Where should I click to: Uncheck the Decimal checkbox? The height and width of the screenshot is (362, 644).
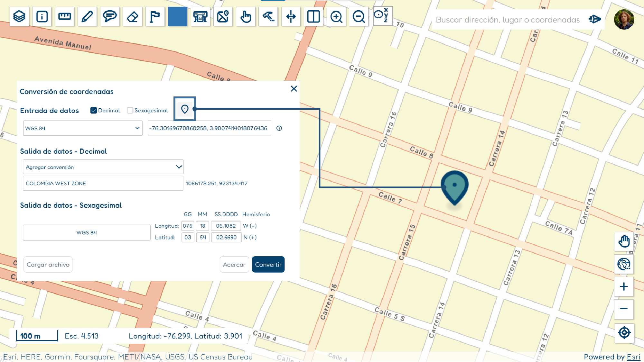94,110
